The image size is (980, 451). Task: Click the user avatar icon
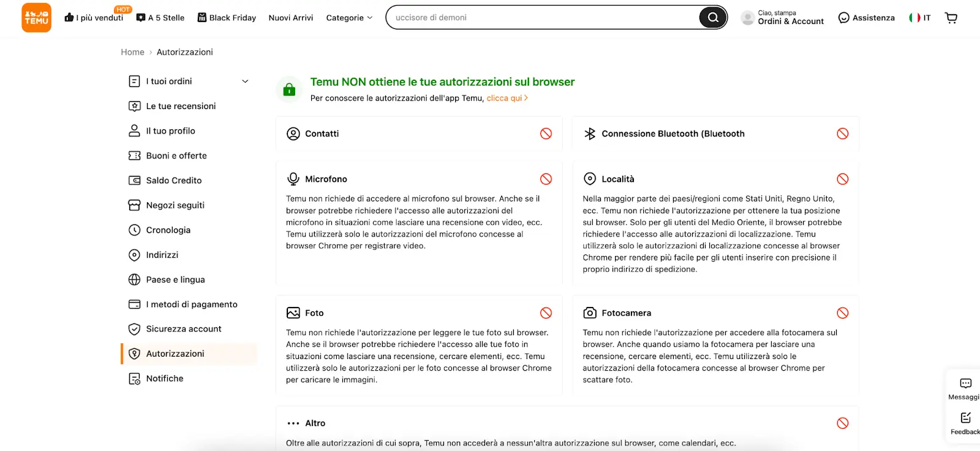[x=747, y=18]
